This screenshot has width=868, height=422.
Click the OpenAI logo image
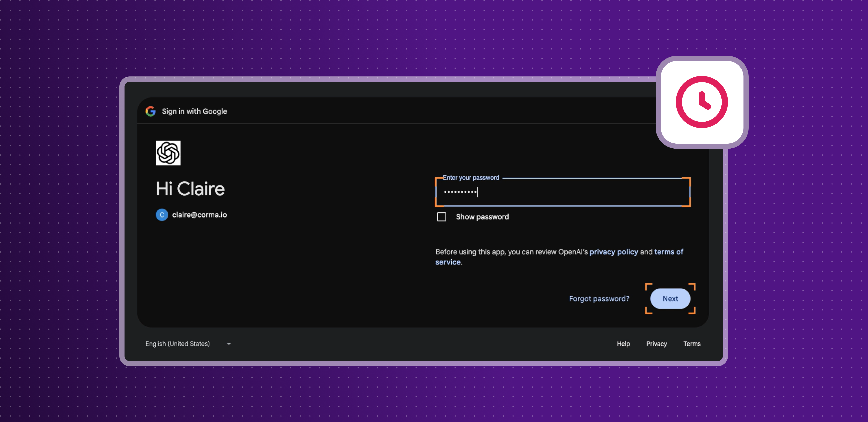[168, 153]
